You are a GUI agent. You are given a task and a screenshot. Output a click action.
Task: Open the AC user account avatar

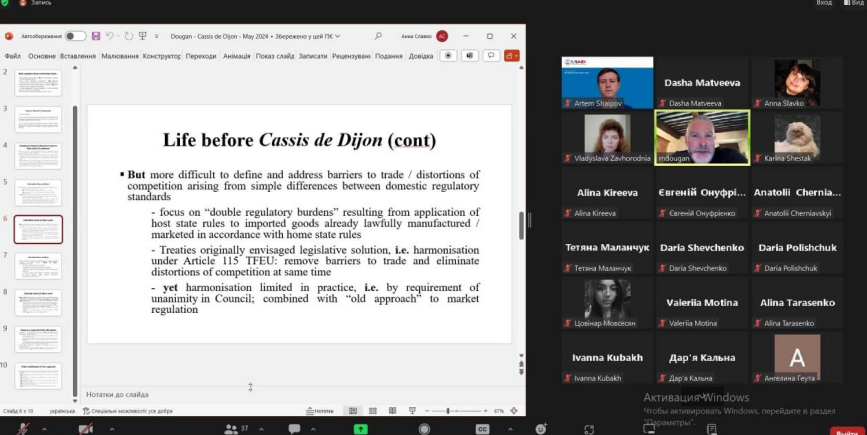[x=442, y=36]
